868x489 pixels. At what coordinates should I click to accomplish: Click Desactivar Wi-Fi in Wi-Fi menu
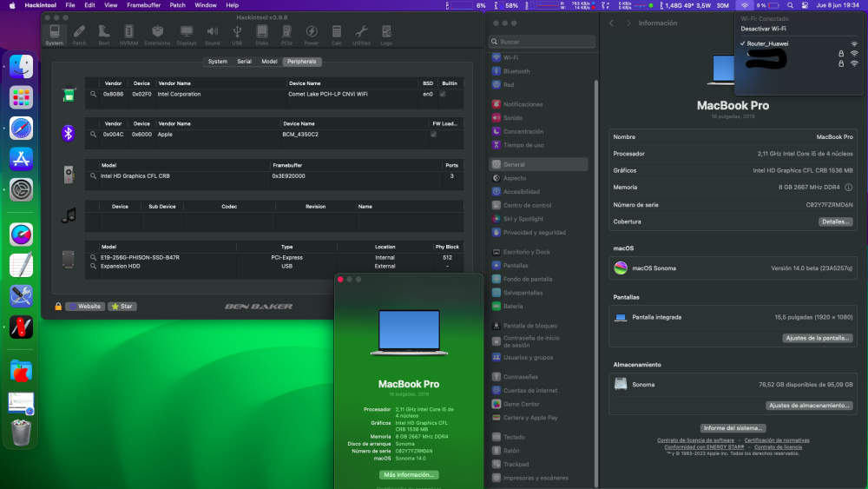(763, 29)
